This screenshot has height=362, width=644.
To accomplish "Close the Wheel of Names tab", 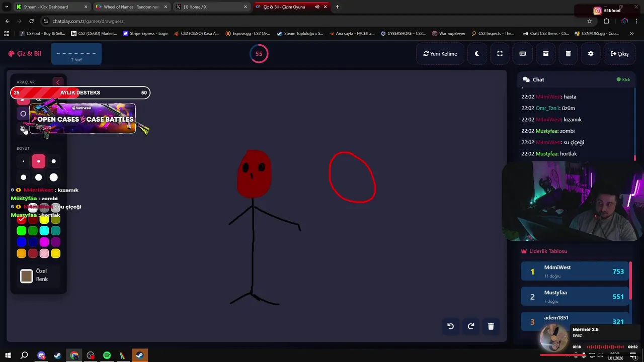I will click(x=166, y=7).
